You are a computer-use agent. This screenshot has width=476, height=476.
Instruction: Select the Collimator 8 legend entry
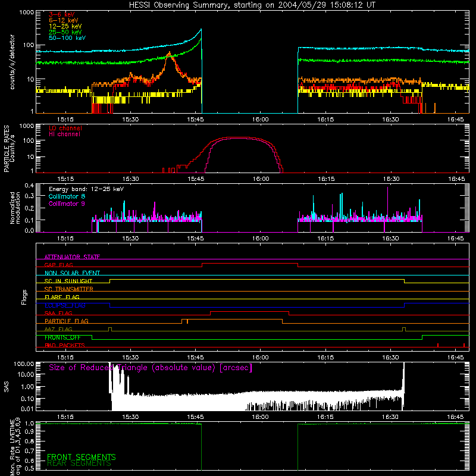click(x=67, y=196)
